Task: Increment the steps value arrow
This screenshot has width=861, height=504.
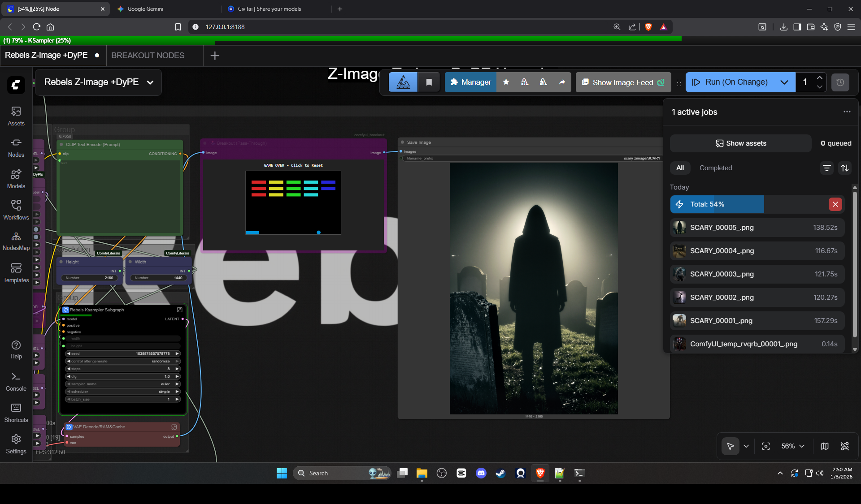Action: pos(177,369)
